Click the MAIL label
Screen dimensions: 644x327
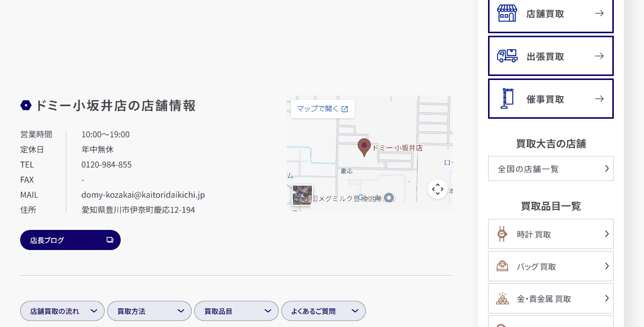29,195
